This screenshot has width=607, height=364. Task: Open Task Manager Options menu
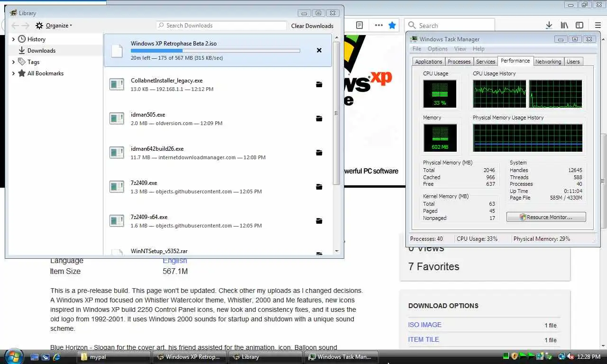[x=437, y=49]
